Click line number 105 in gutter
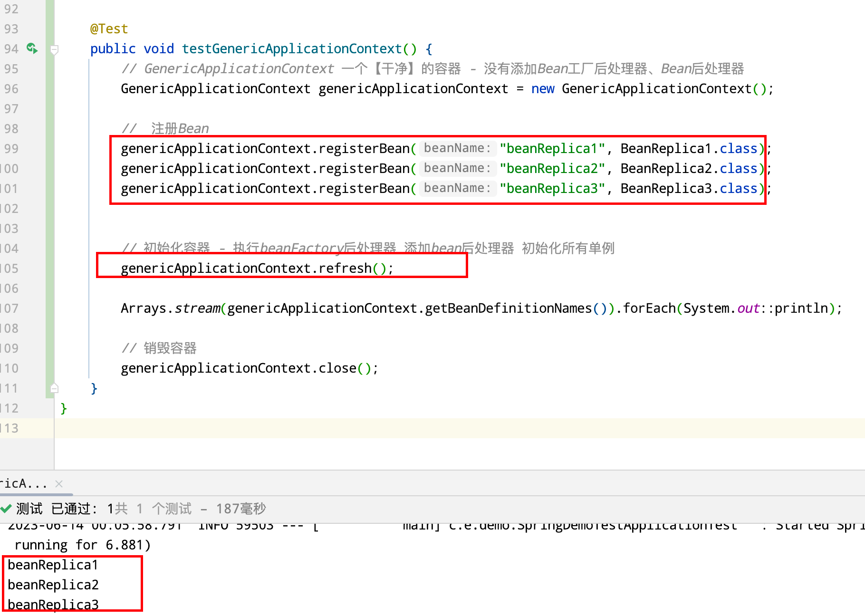 (10, 269)
